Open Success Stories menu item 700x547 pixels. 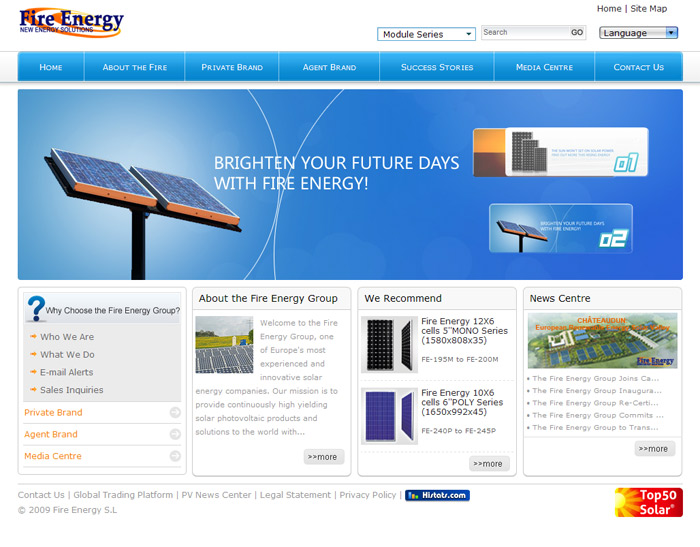click(x=437, y=67)
